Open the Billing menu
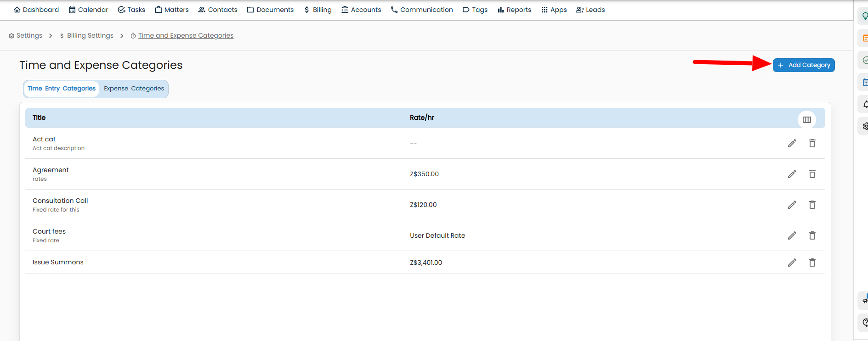This screenshot has width=868, height=341. pyautogui.click(x=318, y=10)
